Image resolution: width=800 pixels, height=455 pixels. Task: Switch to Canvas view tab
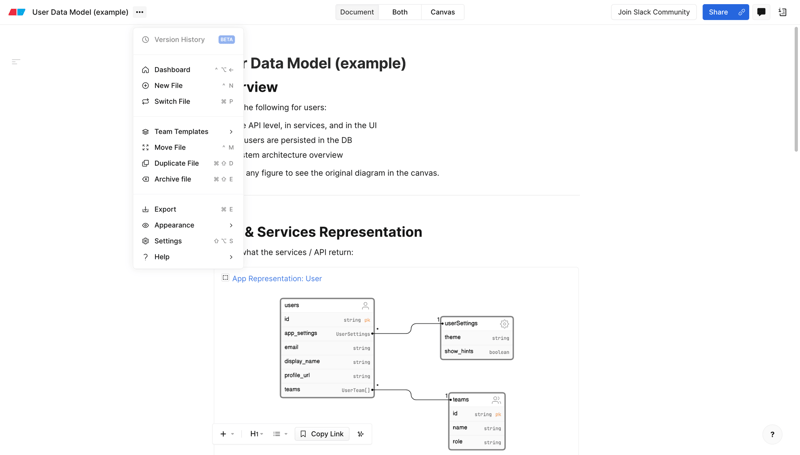(442, 12)
